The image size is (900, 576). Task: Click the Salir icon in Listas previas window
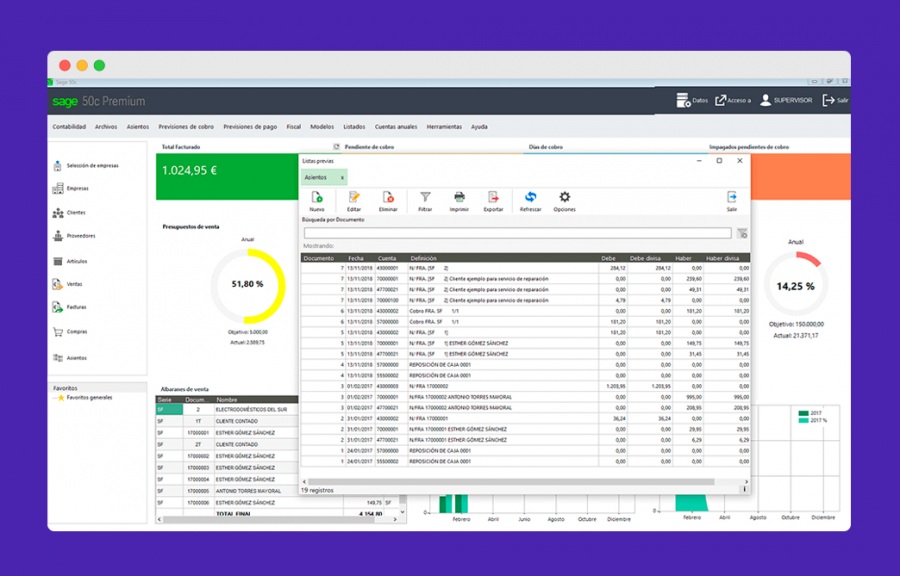[x=732, y=197]
